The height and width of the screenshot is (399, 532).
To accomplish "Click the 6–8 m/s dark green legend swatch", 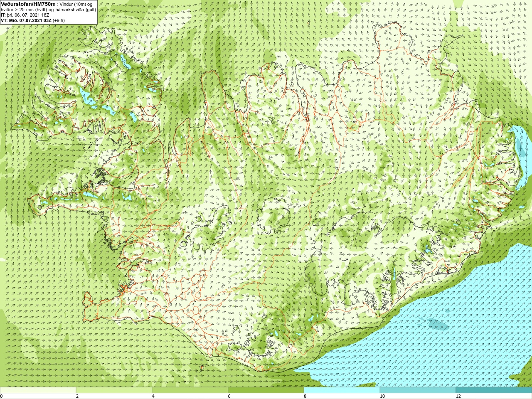I will click(266, 390).
